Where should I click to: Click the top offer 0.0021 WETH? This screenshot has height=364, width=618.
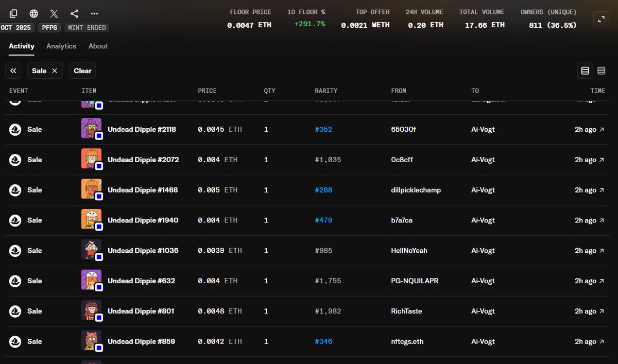point(365,25)
